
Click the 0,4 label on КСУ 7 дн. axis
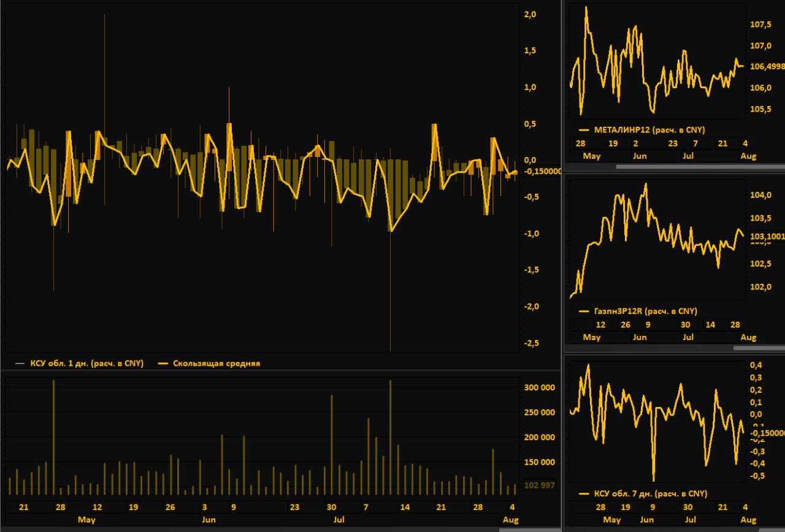pos(757,365)
